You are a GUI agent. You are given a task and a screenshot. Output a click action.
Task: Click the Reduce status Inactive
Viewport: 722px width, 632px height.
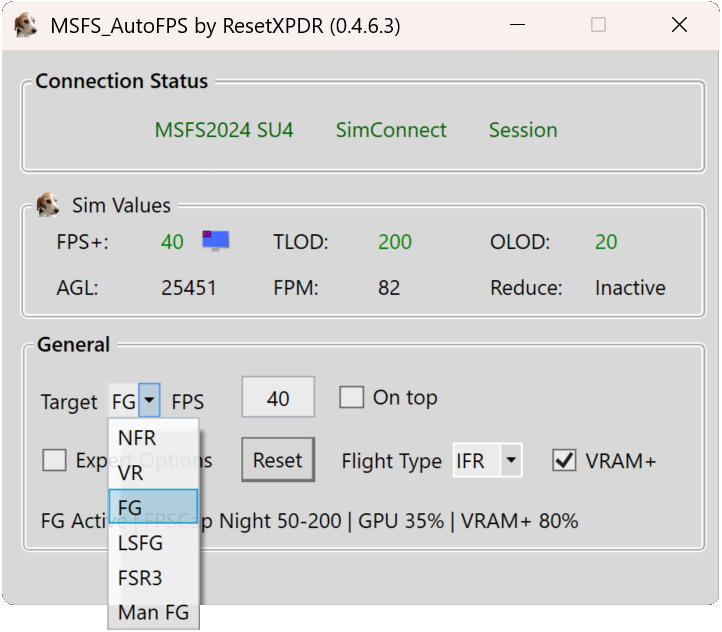pyautogui.click(x=630, y=288)
